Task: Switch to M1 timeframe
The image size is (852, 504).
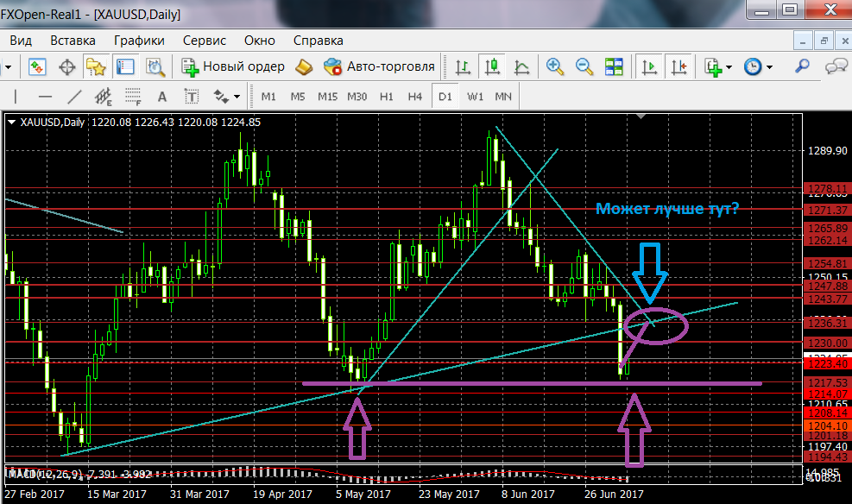Action: [x=268, y=97]
